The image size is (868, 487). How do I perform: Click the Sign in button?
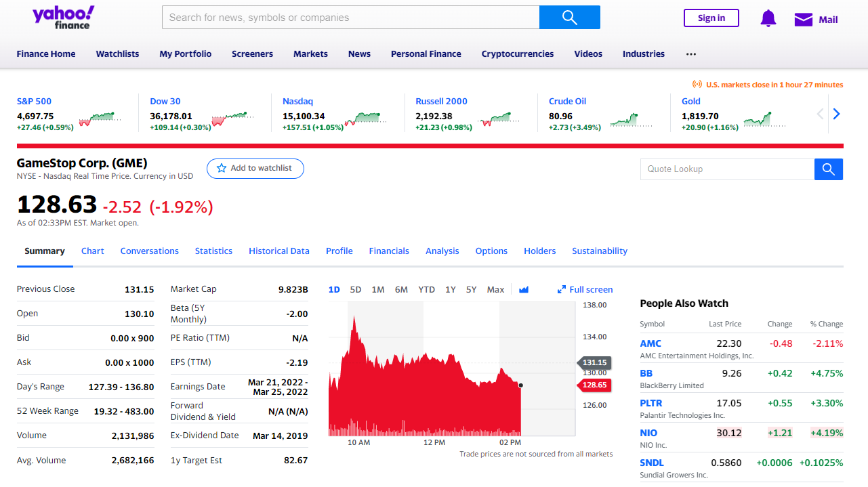pos(711,18)
